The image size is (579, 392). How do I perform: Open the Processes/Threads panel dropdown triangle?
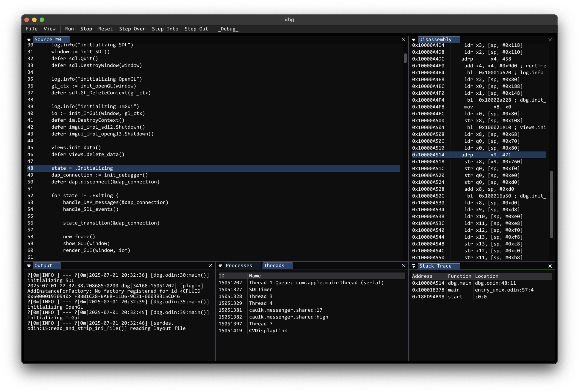point(220,266)
